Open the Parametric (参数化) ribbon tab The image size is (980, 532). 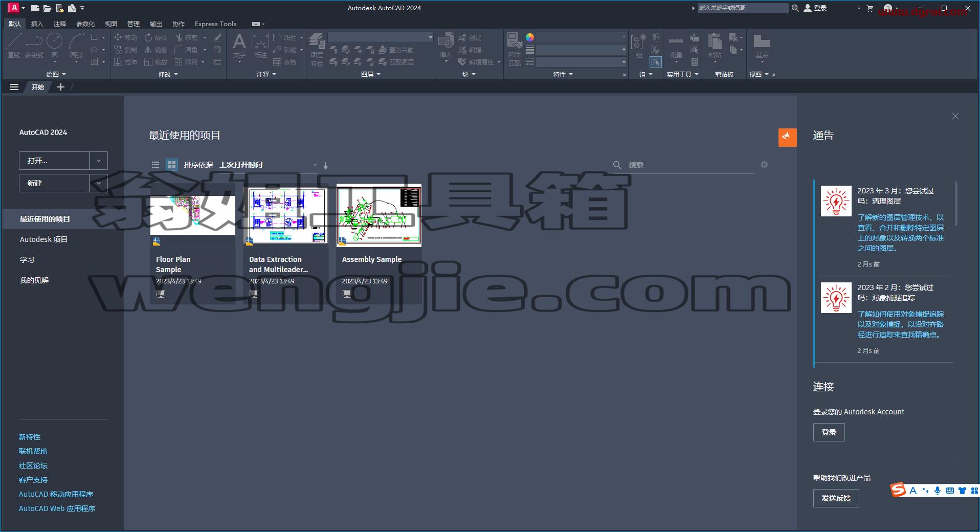point(85,24)
